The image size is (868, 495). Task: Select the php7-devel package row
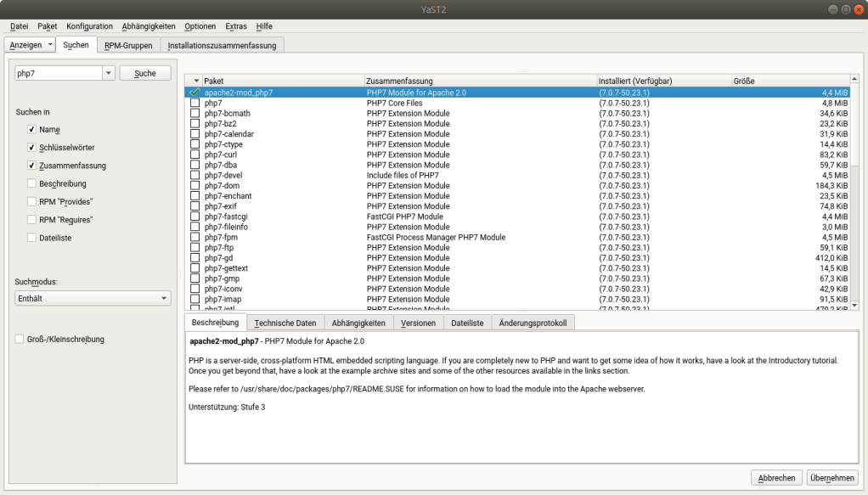click(x=517, y=175)
